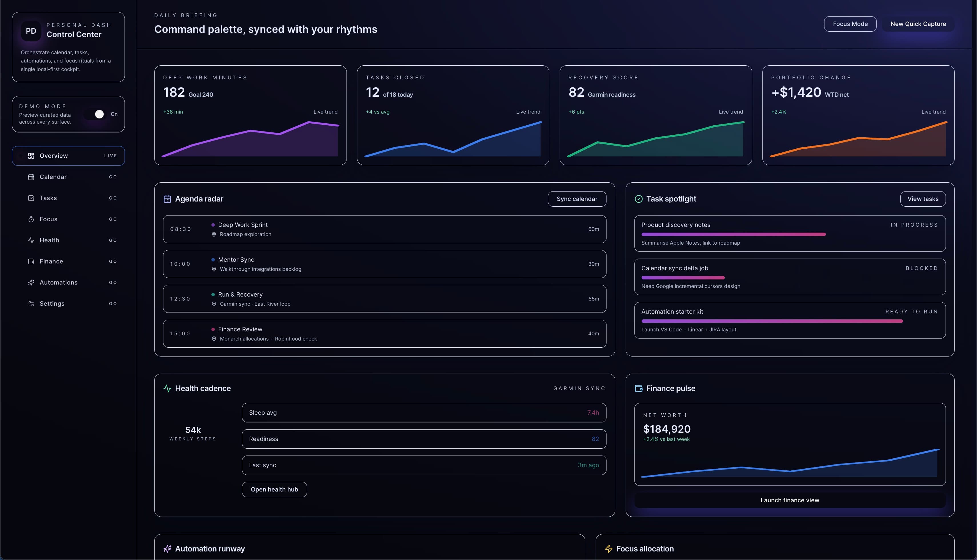
Task: Click the Settings sliders icon in sidebar
Action: [x=31, y=304]
